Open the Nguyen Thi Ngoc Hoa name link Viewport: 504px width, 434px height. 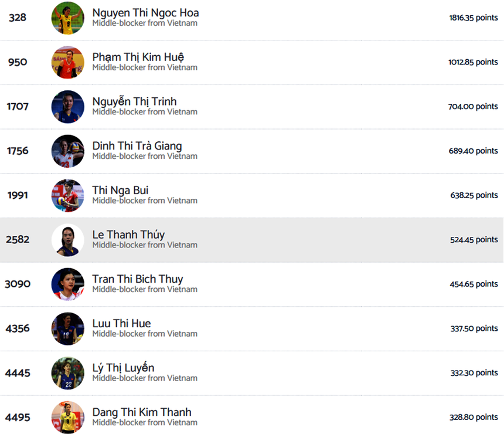click(145, 13)
